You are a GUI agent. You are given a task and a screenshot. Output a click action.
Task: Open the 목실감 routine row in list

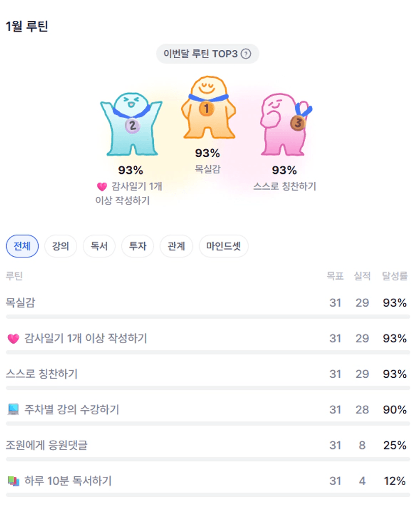coord(20,303)
